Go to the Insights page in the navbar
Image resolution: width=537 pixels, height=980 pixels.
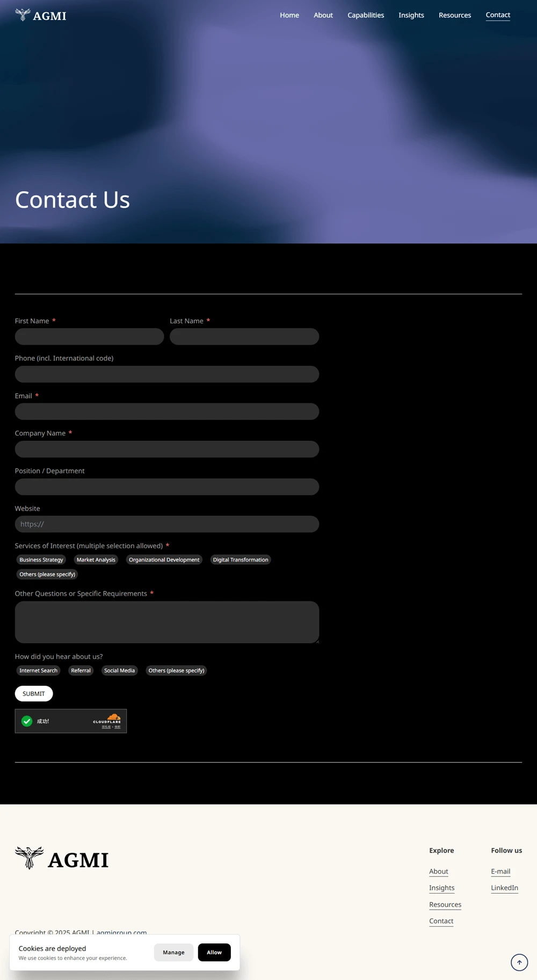[x=411, y=15]
